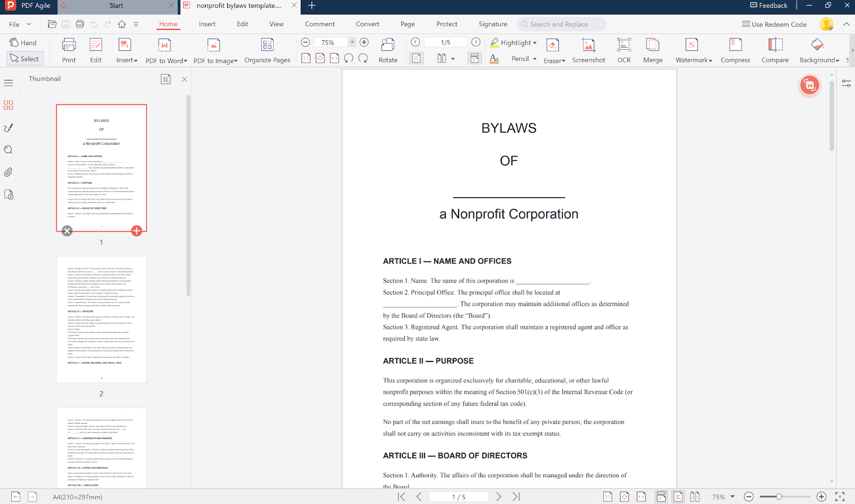Activate the Select tool mode
This screenshot has height=504, width=855.
coord(24,59)
